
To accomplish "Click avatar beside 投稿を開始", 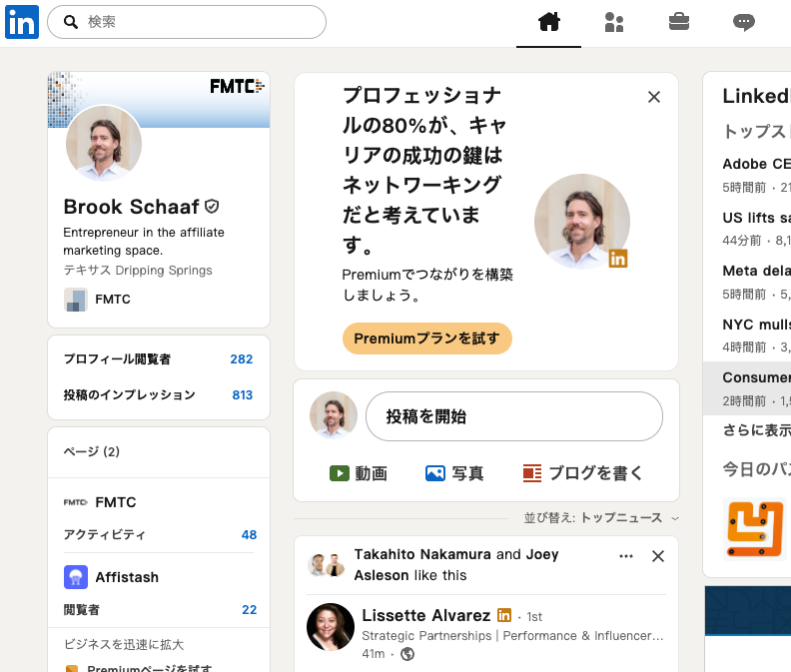I will pyautogui.click(x=334, y=415).
